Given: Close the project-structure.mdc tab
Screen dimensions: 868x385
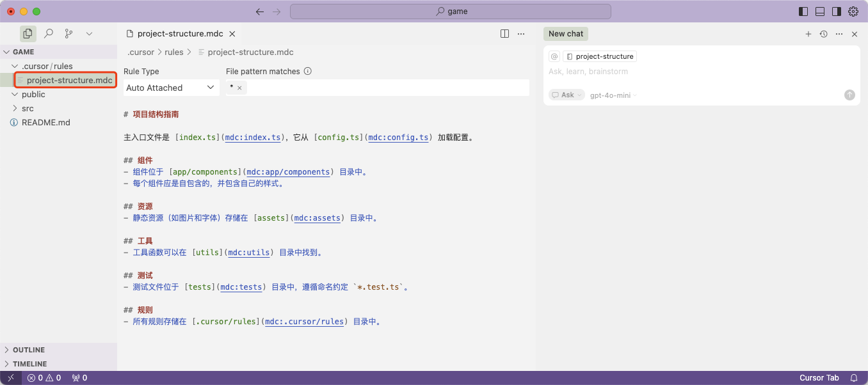Looking at the screenshot, I should tap(232, 34).
